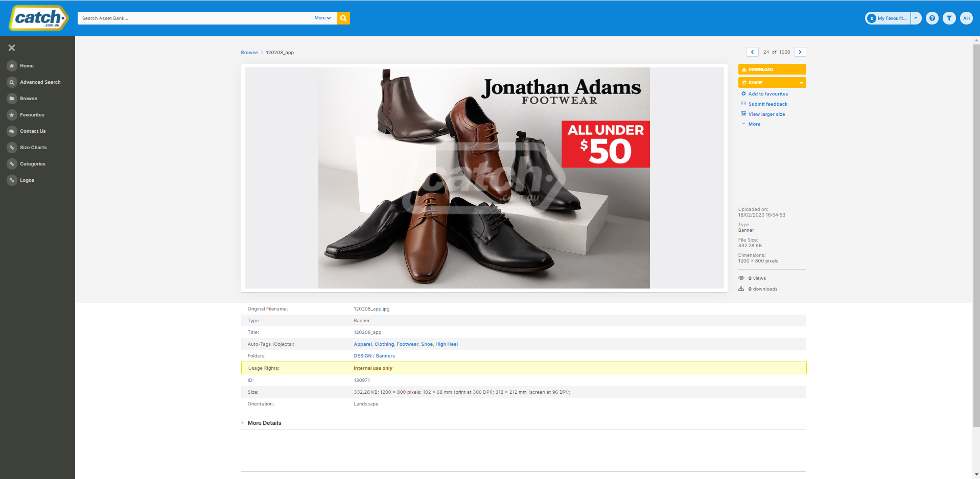The height and width of the screenshot is (479, 980).
Task: Open Advanced Search in the sidebar menu
Action: [x=40, y=82]
